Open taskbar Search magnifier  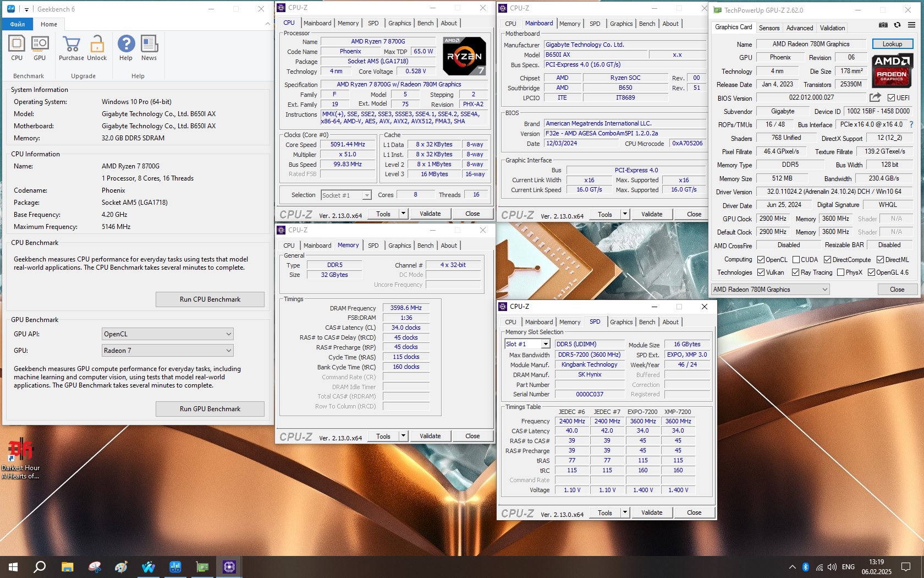click(40, 567)
